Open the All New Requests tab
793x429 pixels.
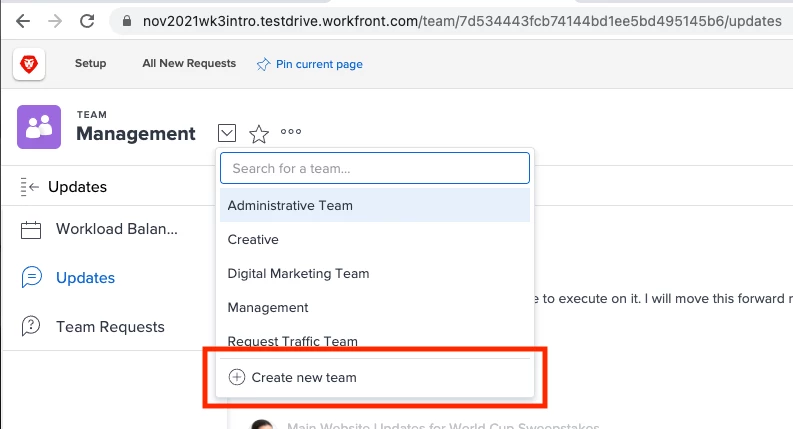pyautogui.click(x=189, y=63)
